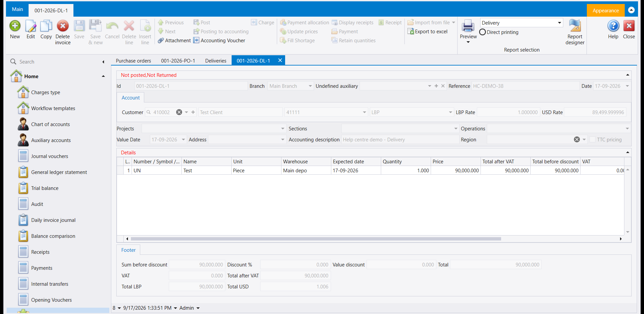Click the search magnifier icon in sidebar
The height and width of the screenshot is (314, 644).
point(13,62)
